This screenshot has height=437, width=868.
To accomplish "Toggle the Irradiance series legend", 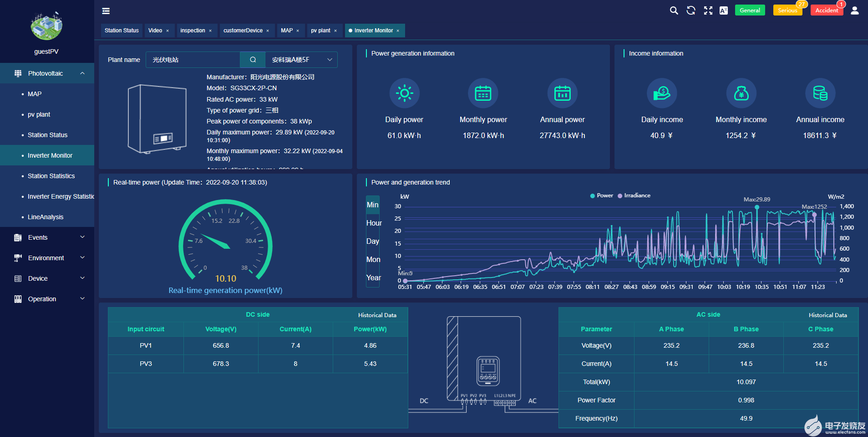I will pyautogui.click(x=634, y=195).
